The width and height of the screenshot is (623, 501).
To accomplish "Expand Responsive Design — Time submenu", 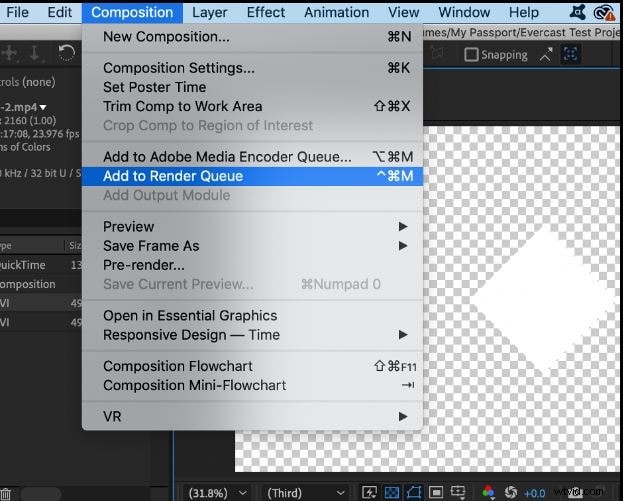I will pos(252,335).
